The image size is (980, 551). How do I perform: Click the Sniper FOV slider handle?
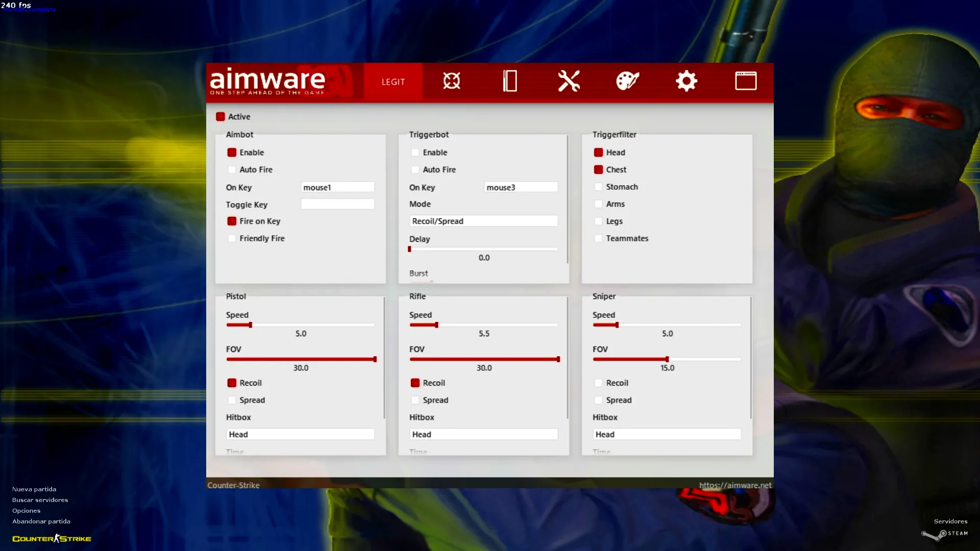pyautogui.click(x=667, y=359)
